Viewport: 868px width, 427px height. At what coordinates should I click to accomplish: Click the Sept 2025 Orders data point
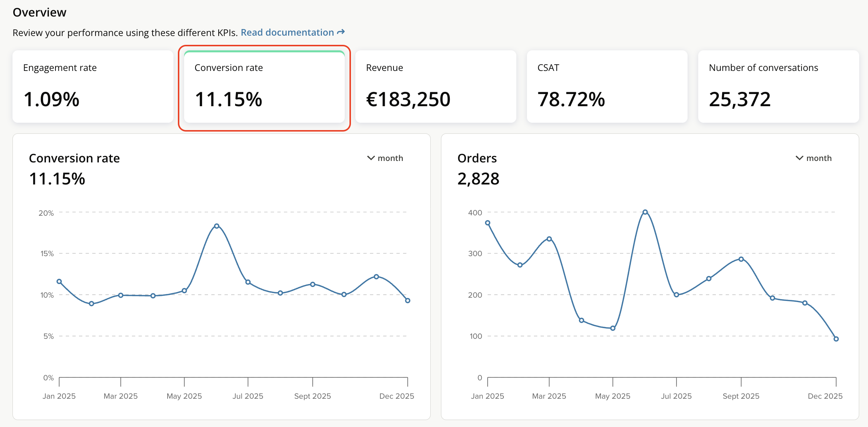point(741,259)
